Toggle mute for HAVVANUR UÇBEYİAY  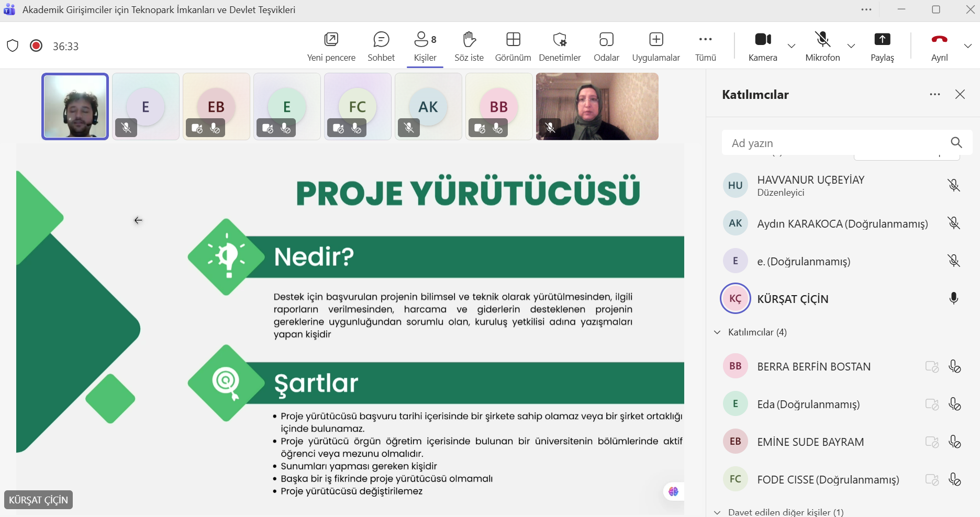(x=953, y=185)
